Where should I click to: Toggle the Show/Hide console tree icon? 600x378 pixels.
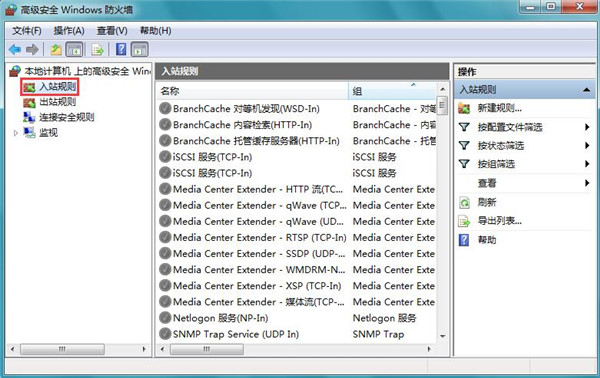[74, 49]
